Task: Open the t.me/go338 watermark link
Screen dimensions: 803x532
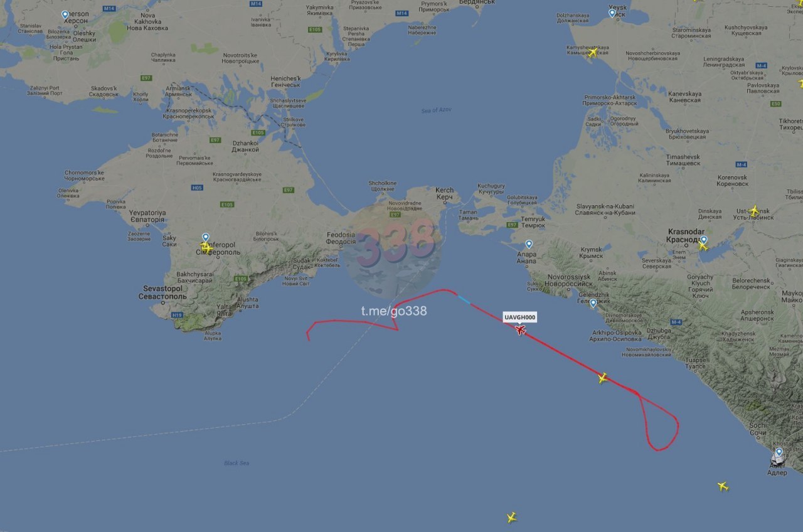Action: [393, 311]
